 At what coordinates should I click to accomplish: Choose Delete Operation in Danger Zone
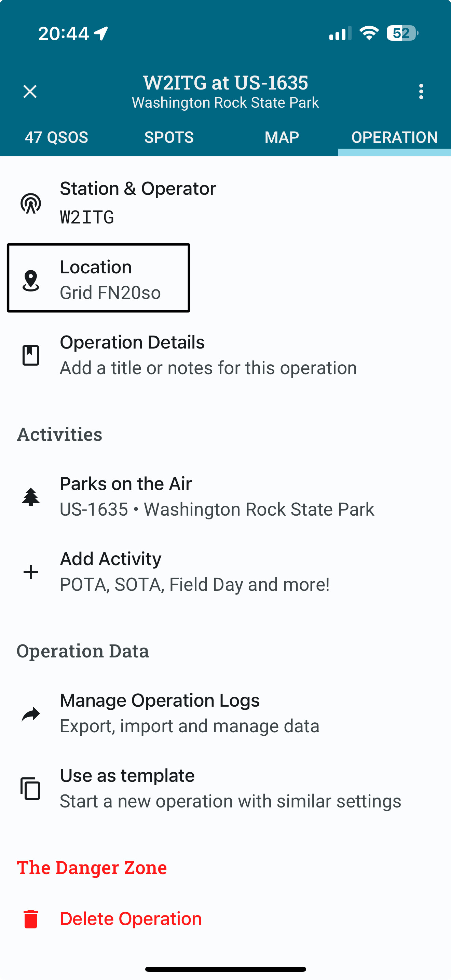131,919
